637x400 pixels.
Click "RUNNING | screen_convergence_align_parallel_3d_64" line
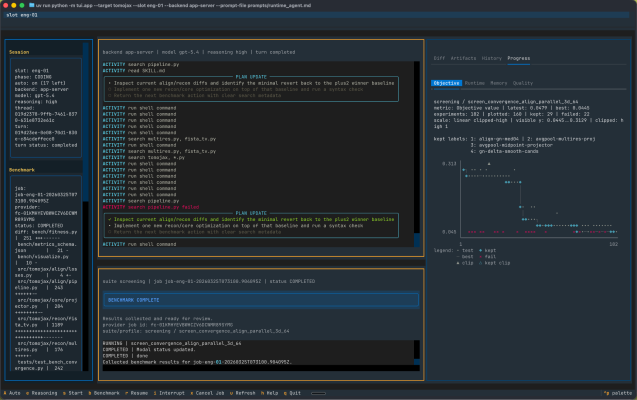pos(172,344)
